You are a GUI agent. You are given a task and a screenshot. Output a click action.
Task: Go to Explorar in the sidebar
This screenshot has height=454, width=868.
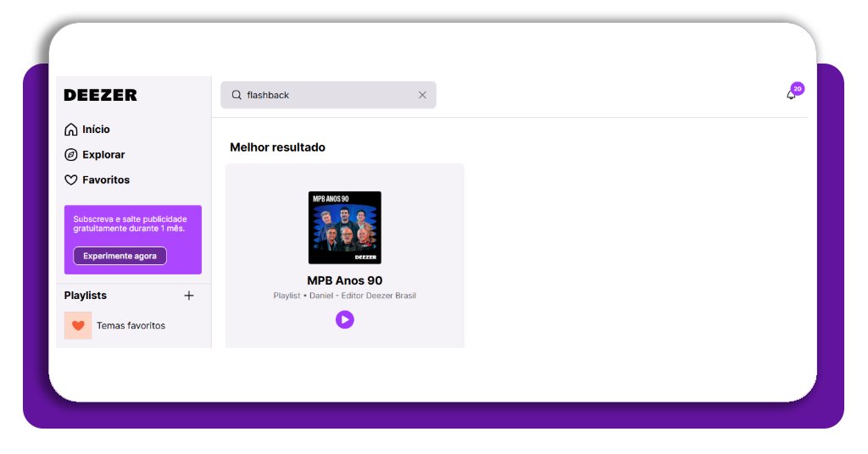click(103, 155)
